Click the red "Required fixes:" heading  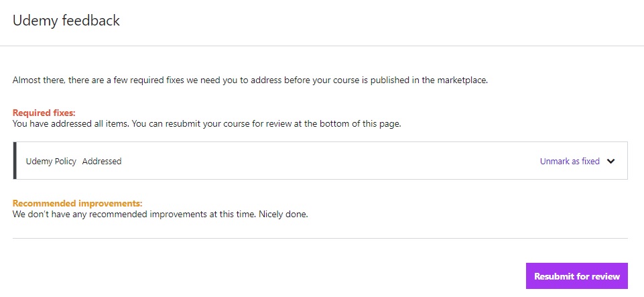pos(44,113)
